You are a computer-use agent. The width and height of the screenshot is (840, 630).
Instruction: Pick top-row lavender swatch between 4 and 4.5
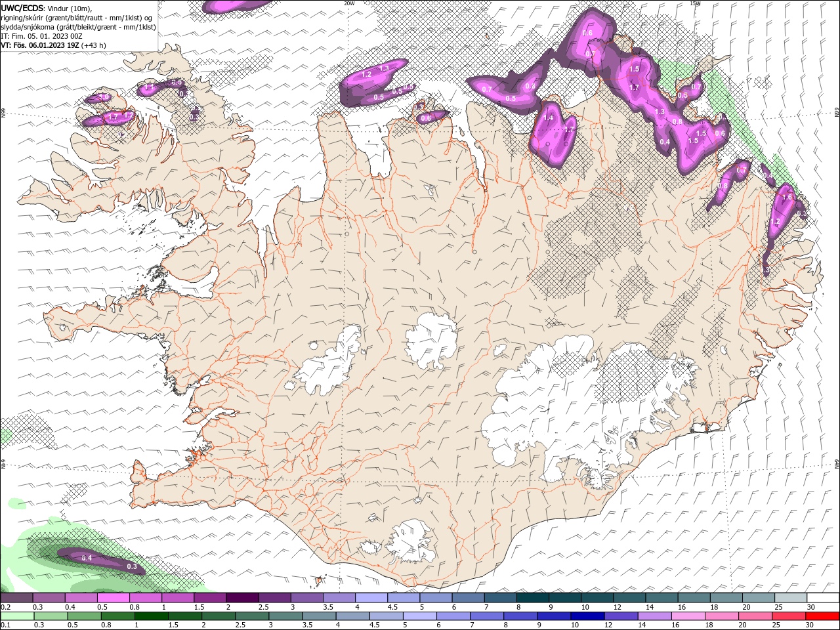(371, 598)
